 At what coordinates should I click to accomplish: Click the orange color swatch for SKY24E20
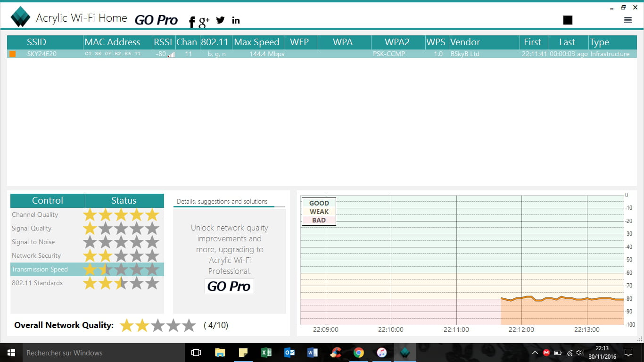click(x=12, y=54)
